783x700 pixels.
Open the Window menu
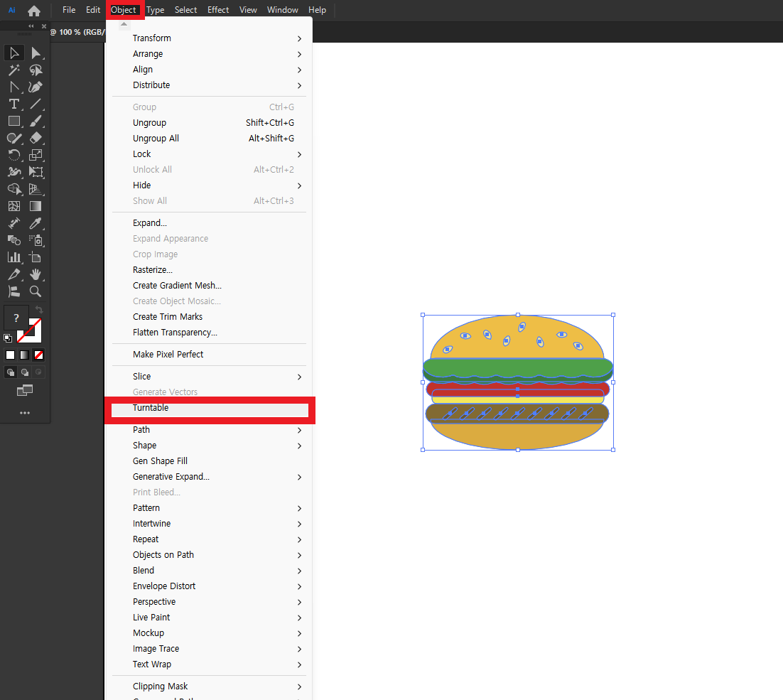[x=283, y=10]
